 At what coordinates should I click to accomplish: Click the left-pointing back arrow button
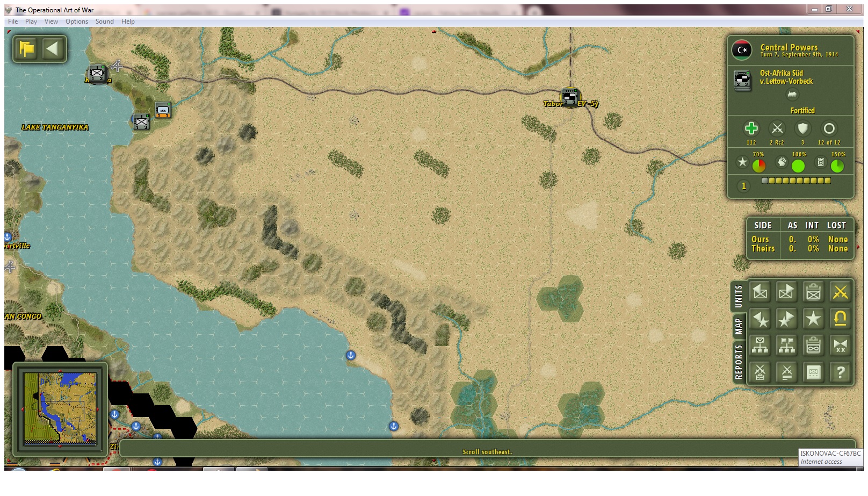[x=52, y=49]
